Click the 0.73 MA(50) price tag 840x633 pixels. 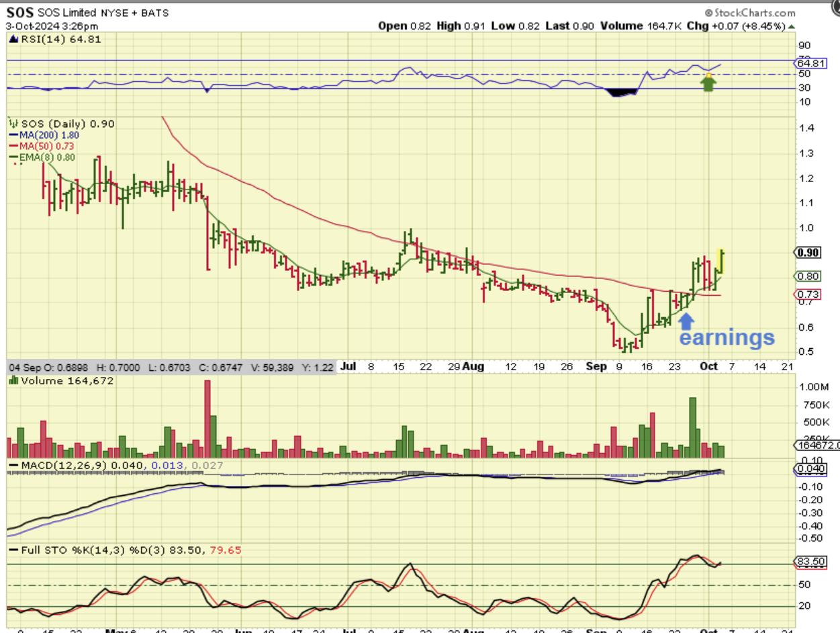tap(808, 294)
